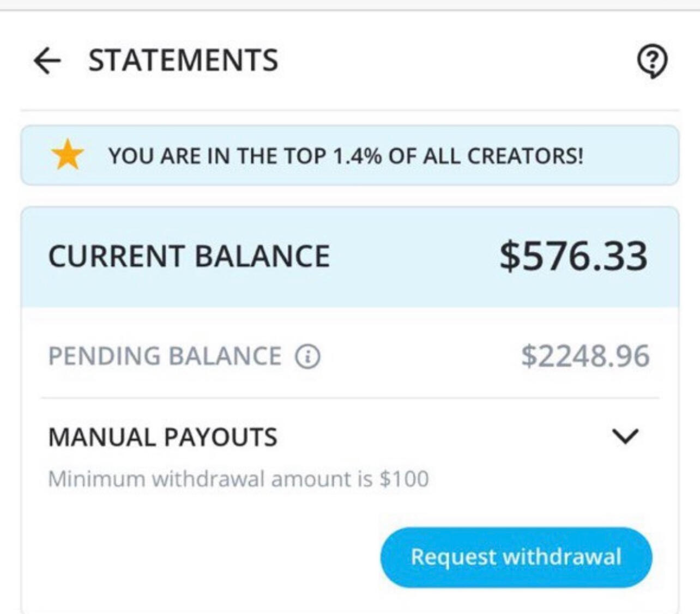Image resolution: width=700 pixels, height=614 pixels.
Task: Click the word PAYOUTS in Manual Payouts
Action: coord(220,437)
